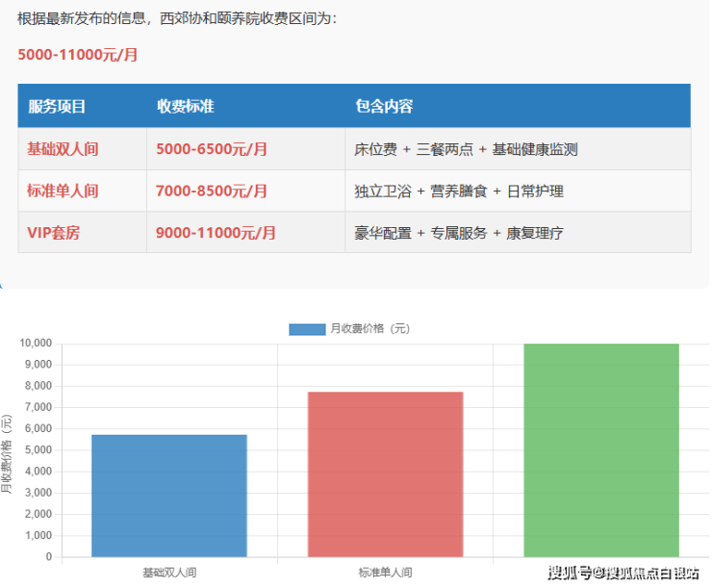This screenshot has width=712, height=588.
Task: Click the 搜狐号@搜狐焦点白银站 watermark
Action: pos(623,574)
